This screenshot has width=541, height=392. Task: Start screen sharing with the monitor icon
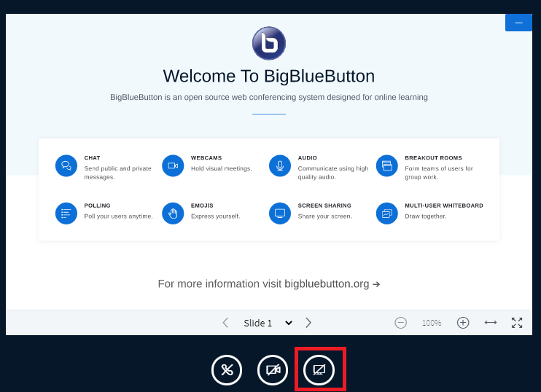(x=319, y=370)
